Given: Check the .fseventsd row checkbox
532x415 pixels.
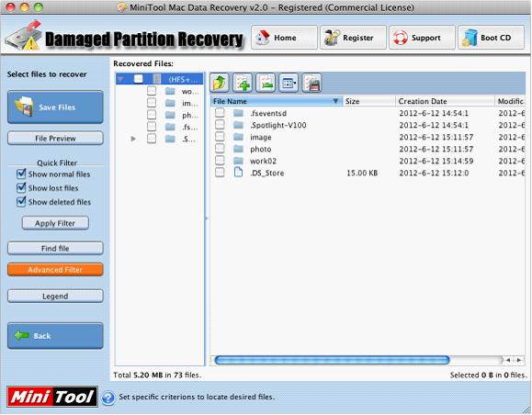Looking at the screenshot, I should point(220,113).
